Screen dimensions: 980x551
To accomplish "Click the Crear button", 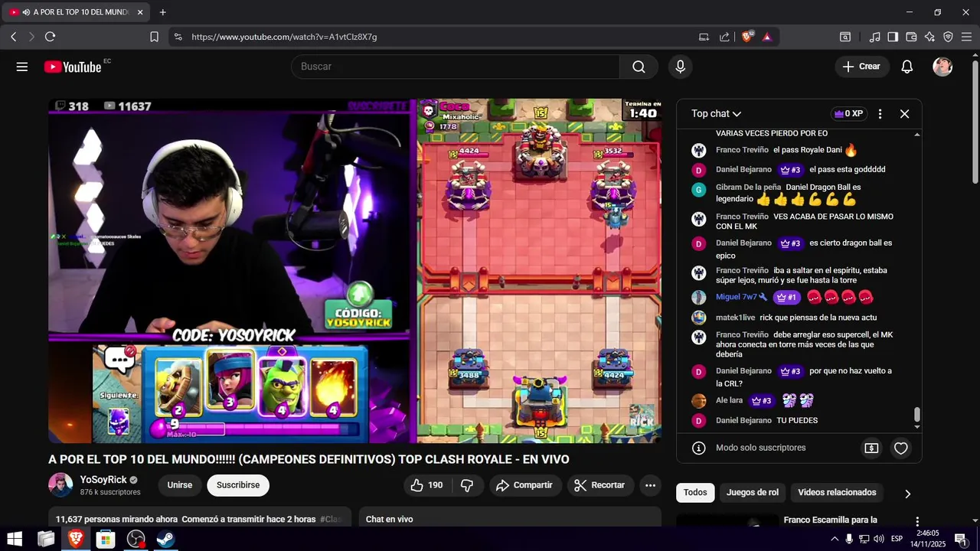I will click(862, 67).
